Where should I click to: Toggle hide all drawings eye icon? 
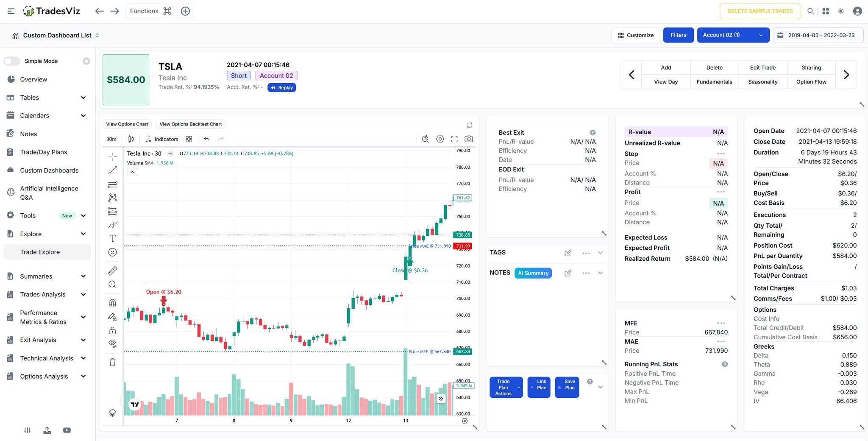click(x=112, y=343)
